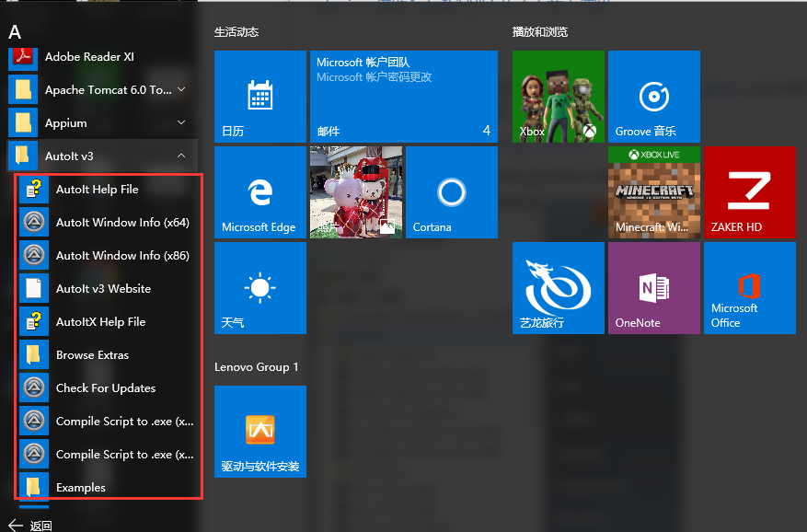Collapse the AutoIt v3 folder
Screen dimensions: 807x532
(181, 156)
